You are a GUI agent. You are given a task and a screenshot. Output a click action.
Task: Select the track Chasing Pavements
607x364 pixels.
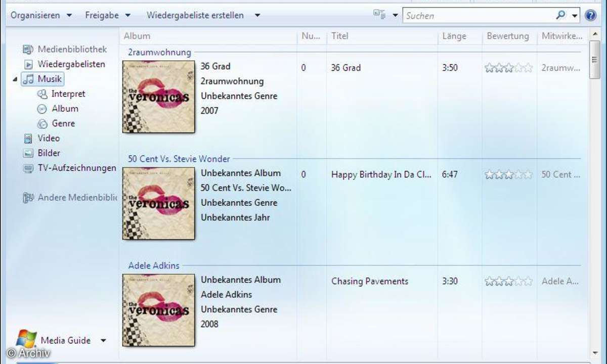click(x=370, y=282)
